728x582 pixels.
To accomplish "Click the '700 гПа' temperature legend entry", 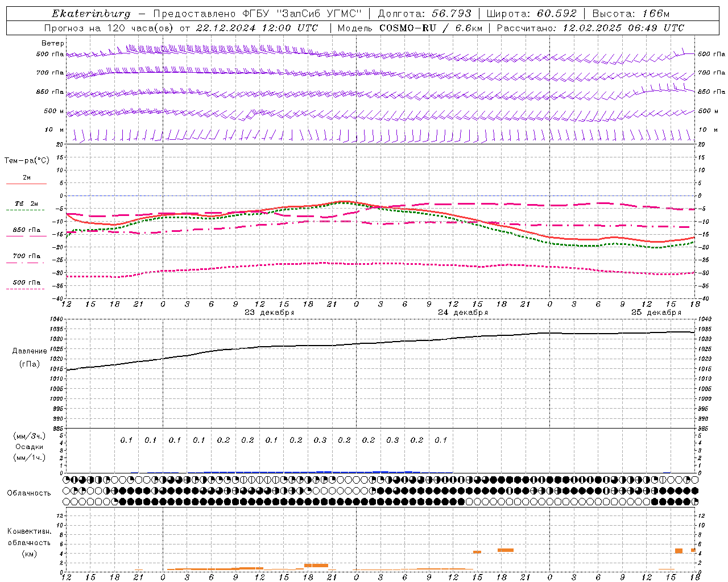I will coord(27,256).
